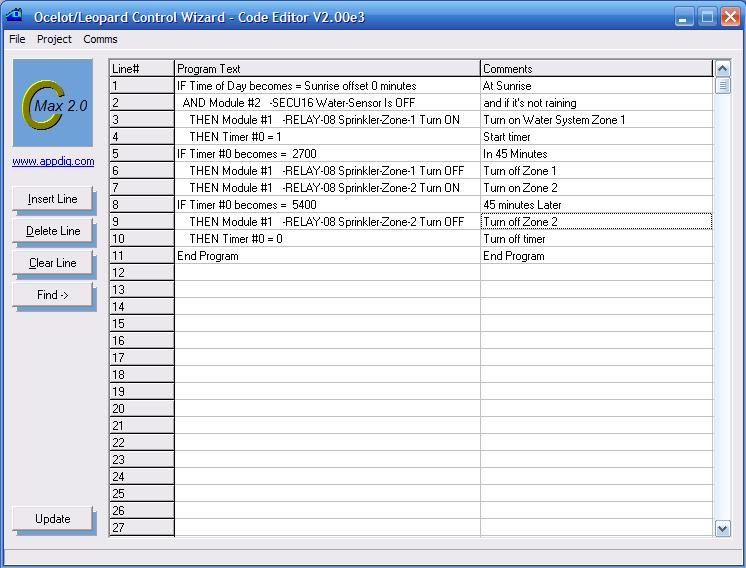Select line 1 'IF Time of Day becomes' text
The height and width of the screenshot is (568, 746).
coord(327,86)
